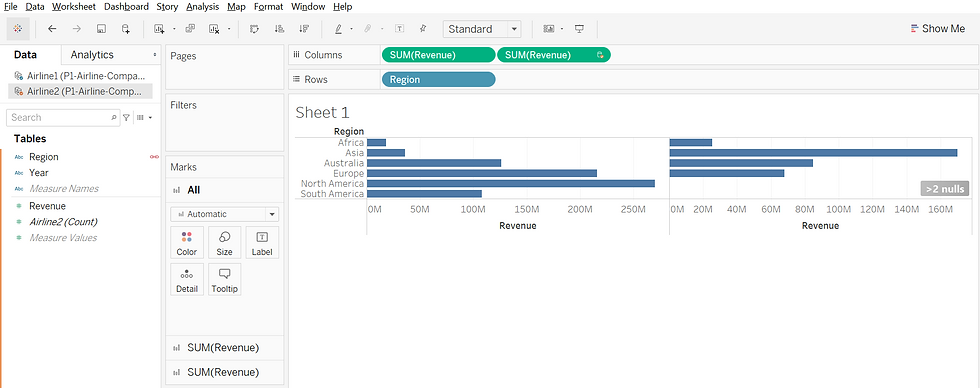Open the new worksheet dropdown arrow
980x388 pixels.
click(174, 29)
